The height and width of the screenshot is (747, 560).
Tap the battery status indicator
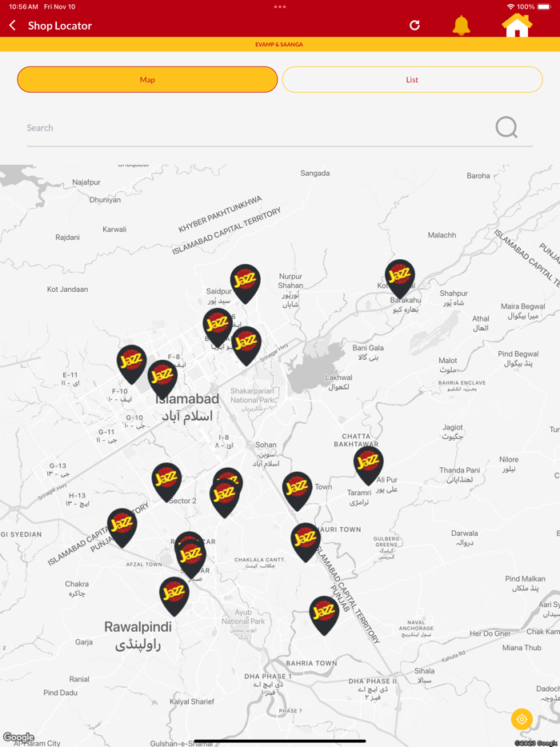coord(544,6)
